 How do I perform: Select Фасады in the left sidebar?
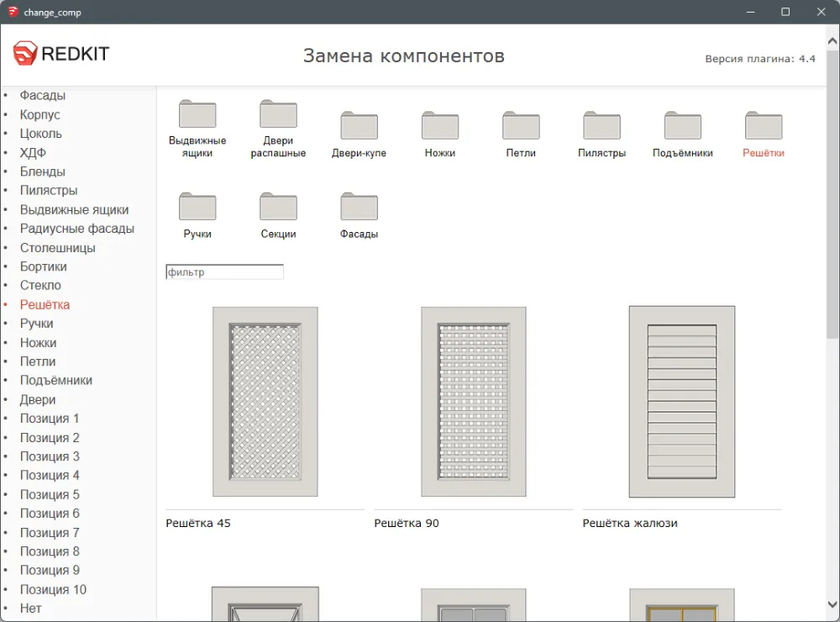[x=43, y=96]
